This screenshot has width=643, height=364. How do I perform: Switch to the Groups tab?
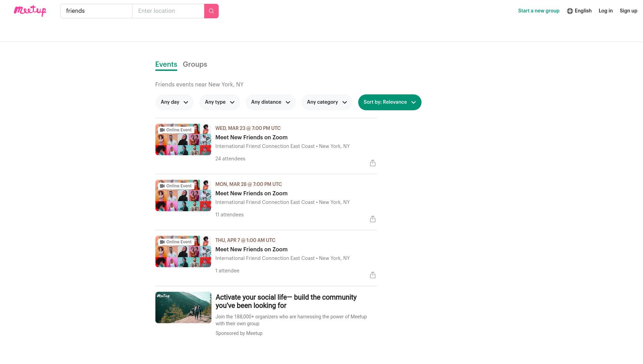point(195,64)
